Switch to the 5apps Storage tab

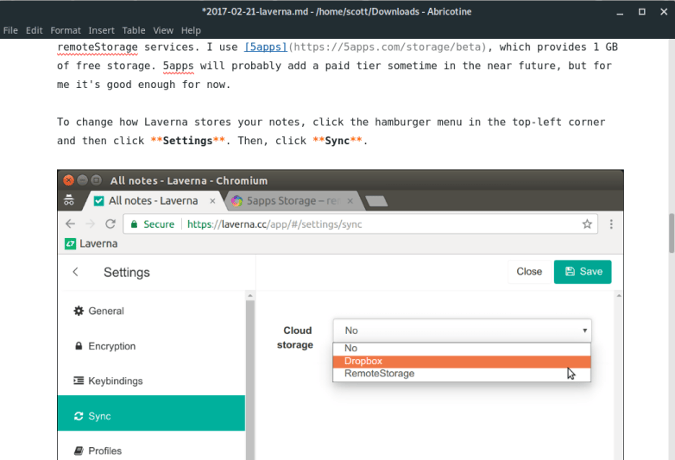coord(290,201)
